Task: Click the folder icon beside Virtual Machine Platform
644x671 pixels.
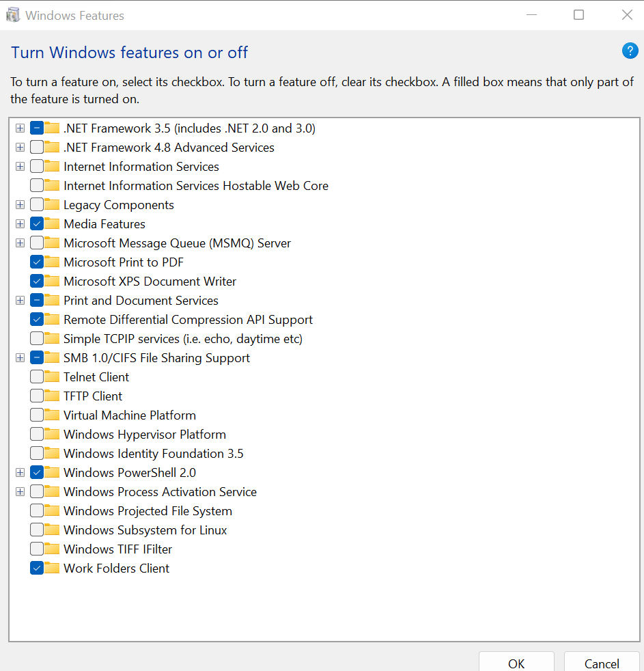Action: (x=52, y=415)
